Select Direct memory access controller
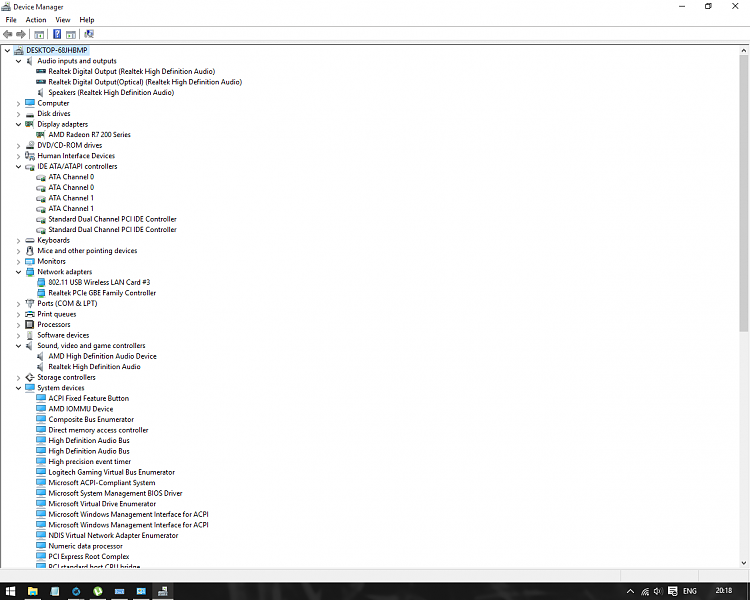750x600 pixels. pos(98,430)
